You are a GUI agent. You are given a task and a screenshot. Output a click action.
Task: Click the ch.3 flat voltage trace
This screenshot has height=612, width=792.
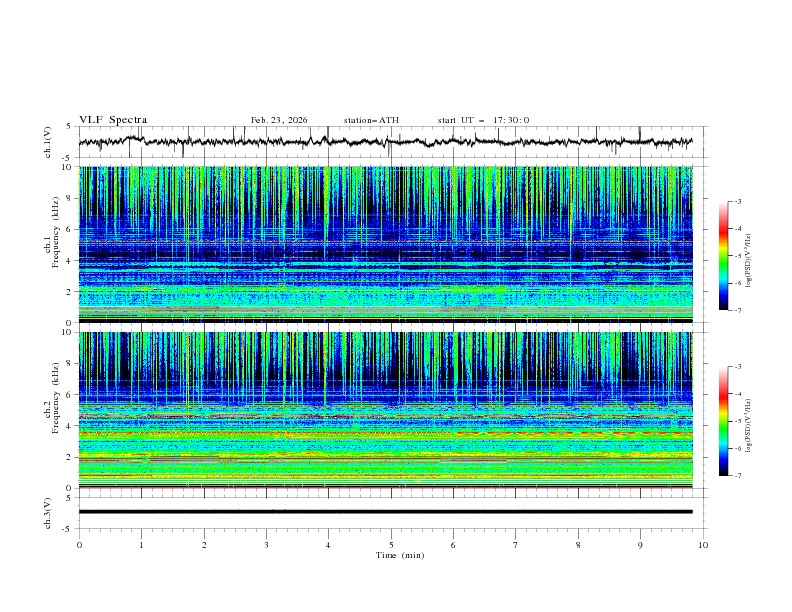coord(385,512)
